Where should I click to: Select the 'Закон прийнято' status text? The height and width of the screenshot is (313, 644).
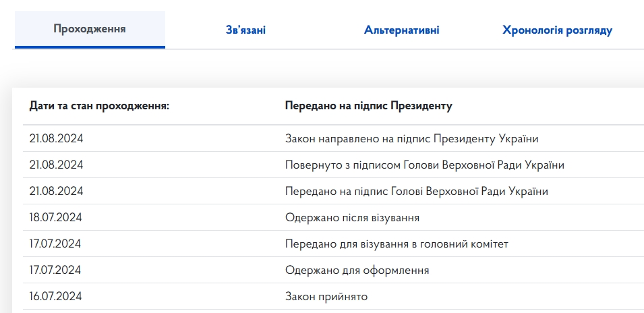pyautogui.click(x=326, y=296)
